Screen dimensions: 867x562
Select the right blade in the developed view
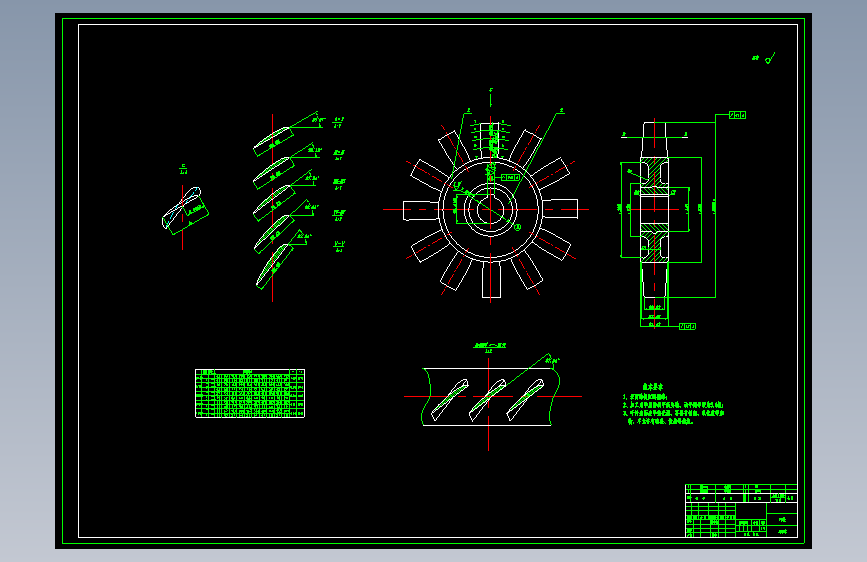525,399
